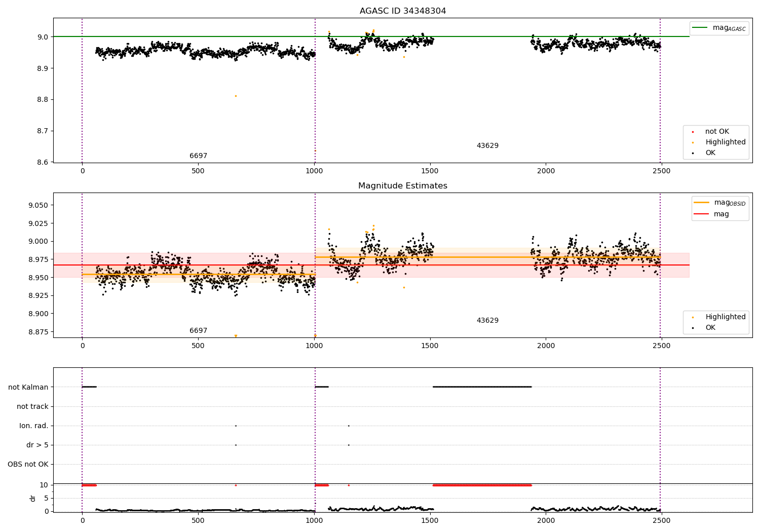Click the long red dr segment between 1500 and 2000
Image resolution: width=760 pixels, height=532 pixels.
[482, 485]
